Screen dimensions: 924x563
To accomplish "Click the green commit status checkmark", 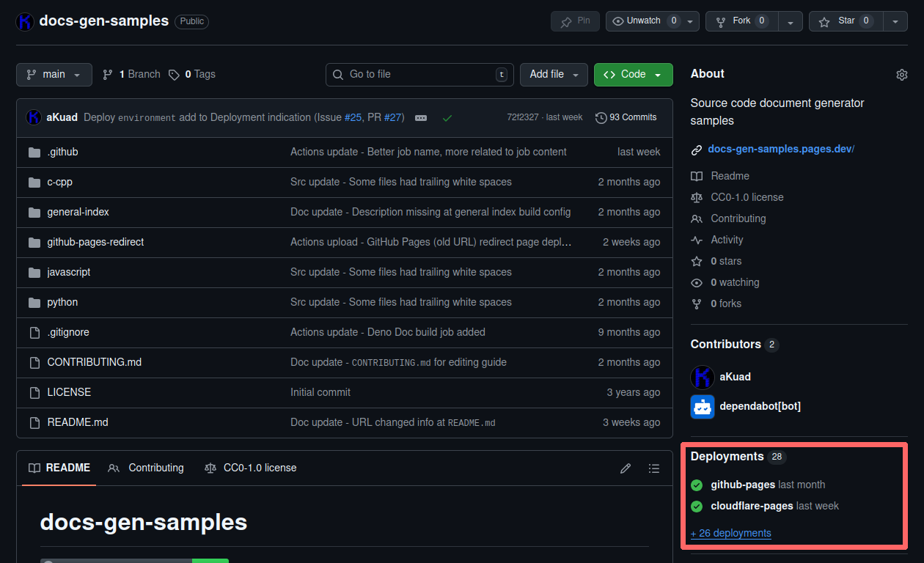I will 447,117.
